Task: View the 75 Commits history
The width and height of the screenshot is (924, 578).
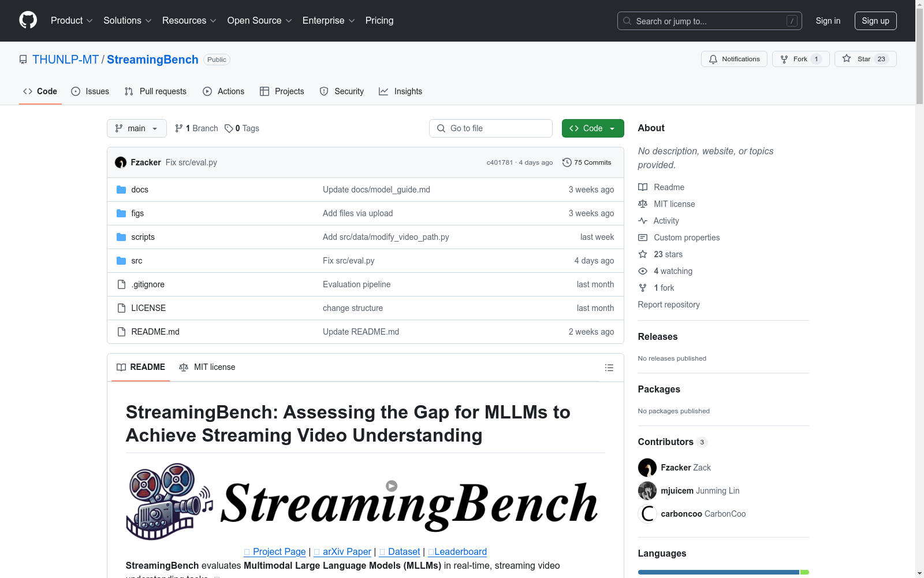Action: tap(587, 162)
